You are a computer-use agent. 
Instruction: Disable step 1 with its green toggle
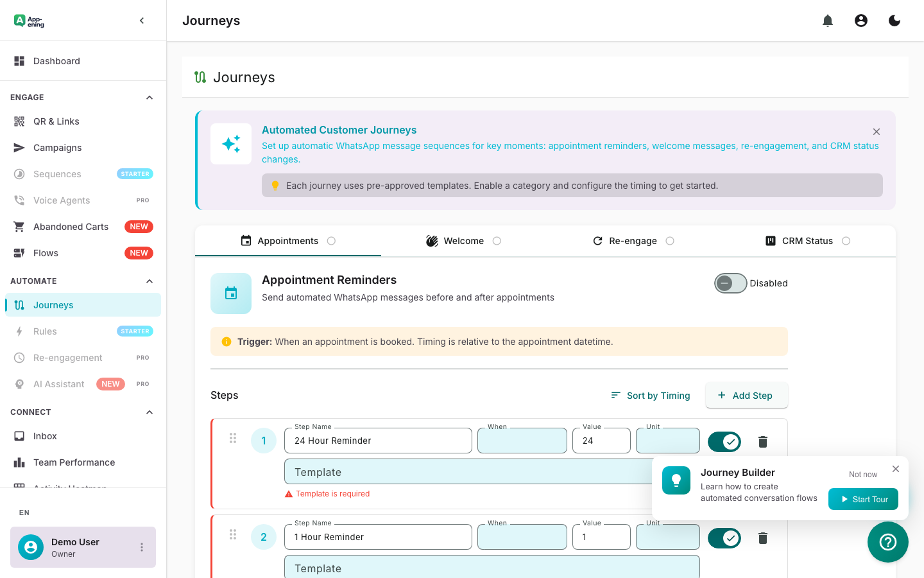coord(724,441)
